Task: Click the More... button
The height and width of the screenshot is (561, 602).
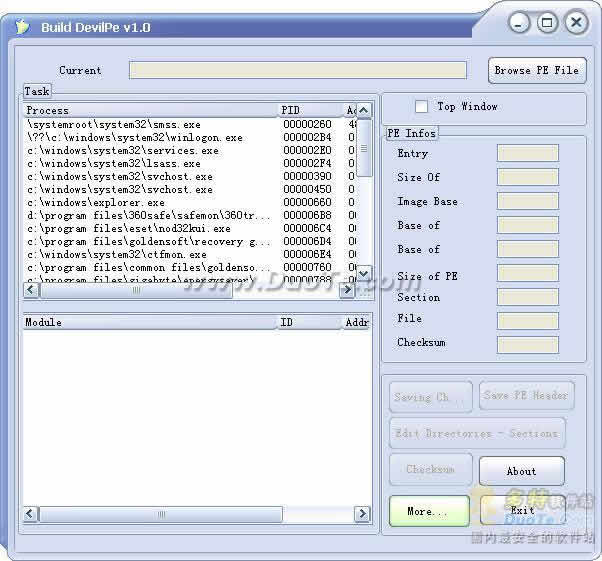Action: [429, 511]
